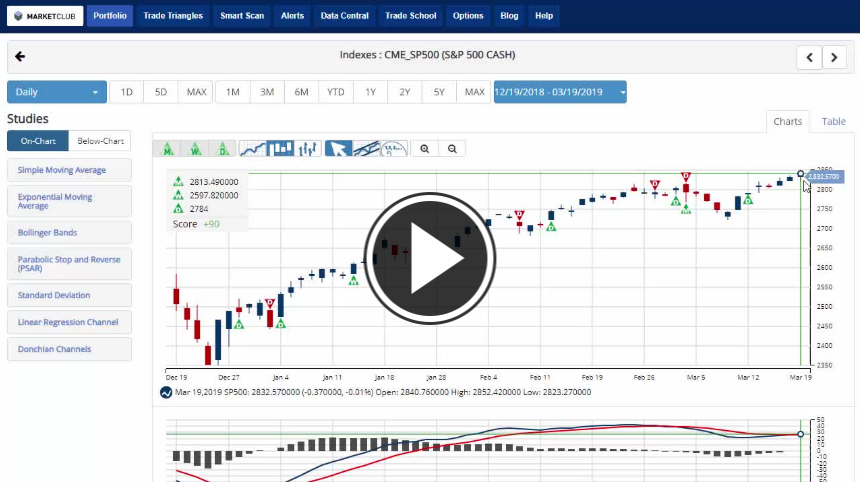Screen dimensions: 860x482
Task: Set range to 1M
Action: [233, 92]
